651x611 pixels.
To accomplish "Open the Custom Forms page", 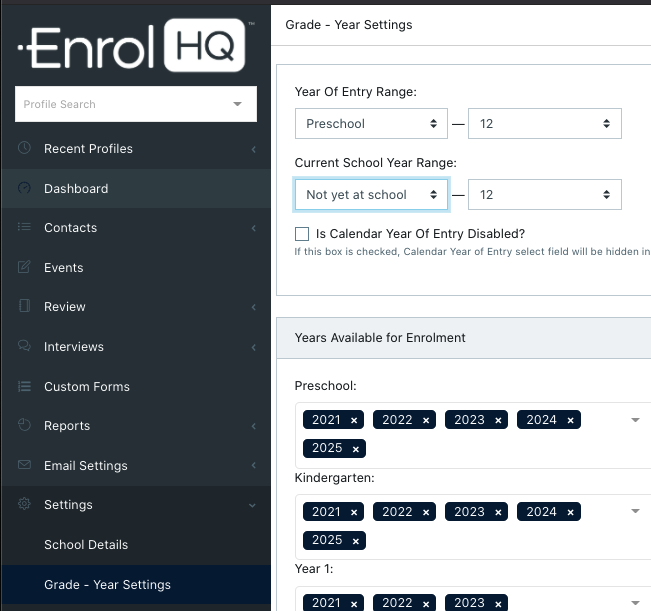I will (87, 386).
